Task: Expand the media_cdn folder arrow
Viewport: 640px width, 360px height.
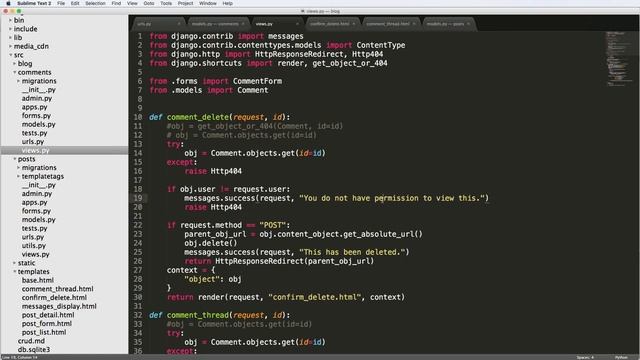Action: click(x=10, y=46)
